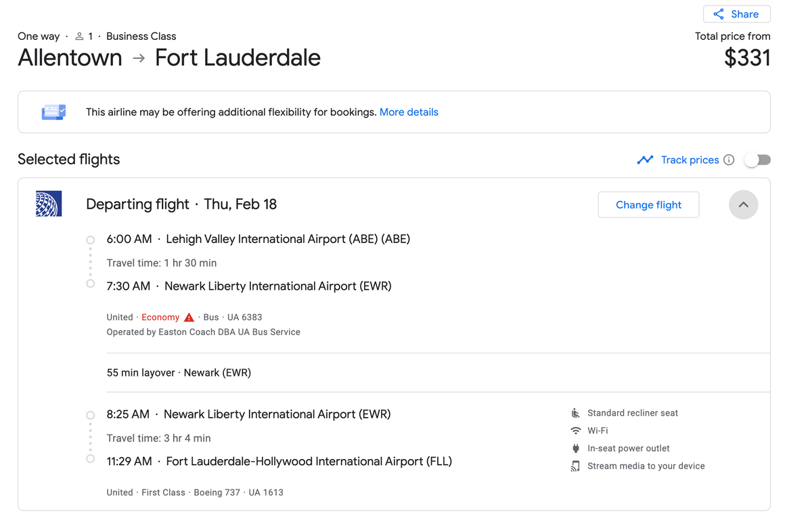
Task: Click the boarding pass flexibility icon
Action: (x=53, y=112)
